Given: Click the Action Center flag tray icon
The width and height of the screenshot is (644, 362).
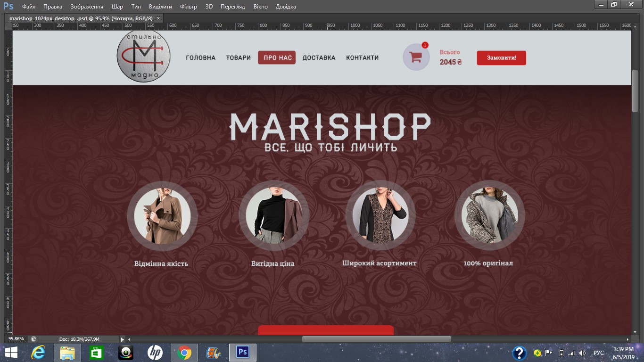Looking at the screenshot, I should pos(549,353).
